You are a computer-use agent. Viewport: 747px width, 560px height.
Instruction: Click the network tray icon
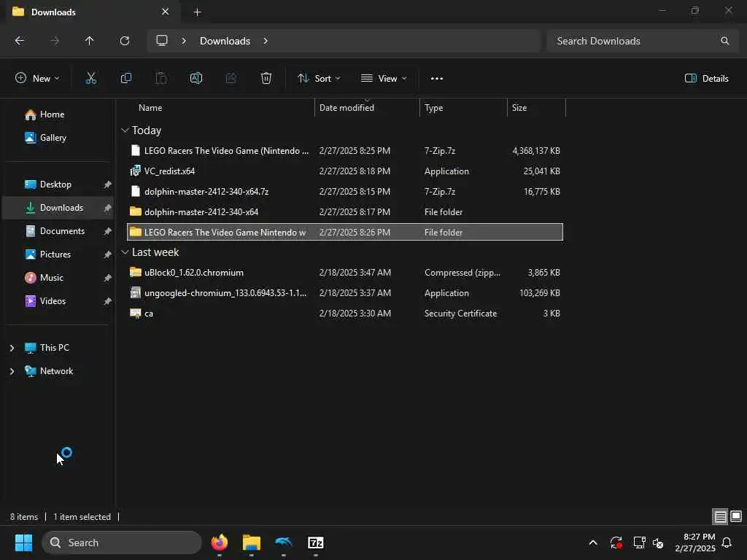click(x=639, y=542)
